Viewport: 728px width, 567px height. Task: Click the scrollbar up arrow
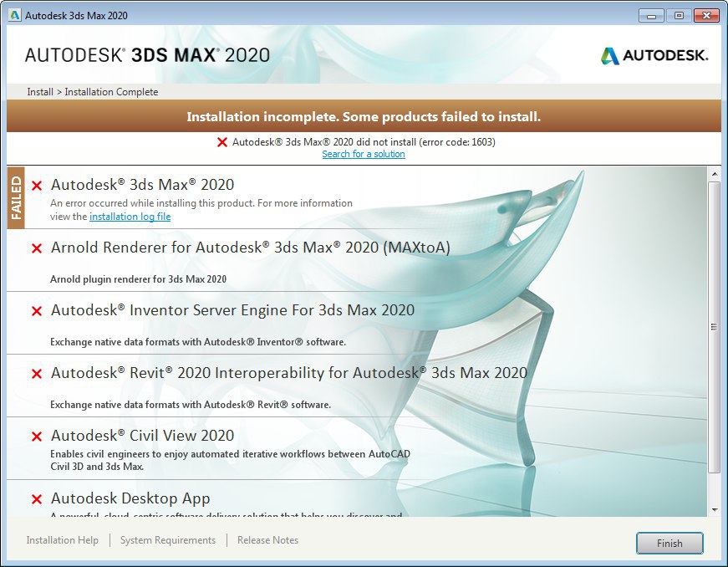[x=714, y=174]
